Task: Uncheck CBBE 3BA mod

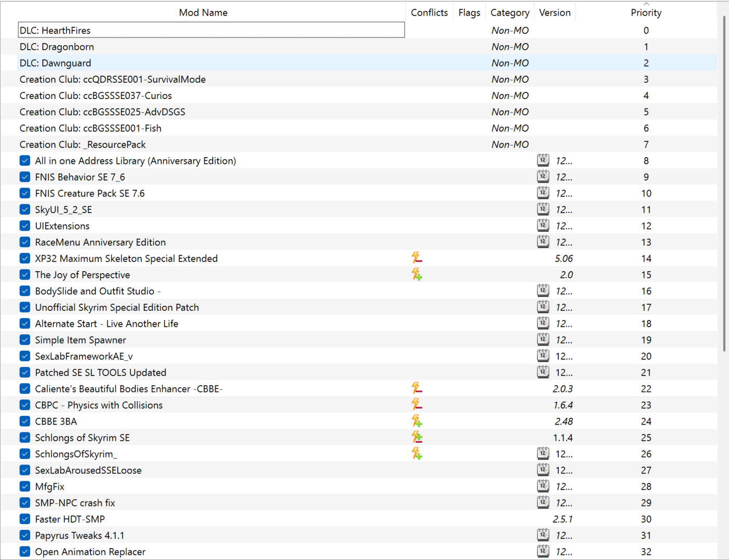Action: 25,421
